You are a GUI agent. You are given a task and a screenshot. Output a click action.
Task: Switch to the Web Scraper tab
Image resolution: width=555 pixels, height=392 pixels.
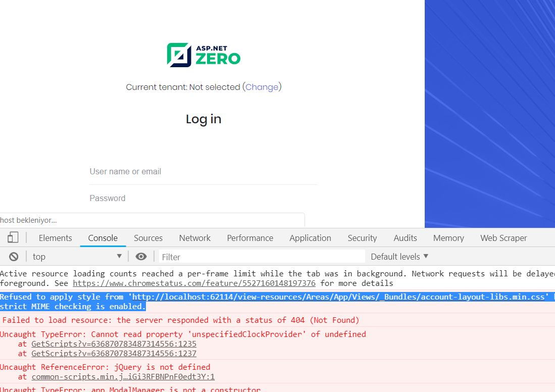click(503, 238)
